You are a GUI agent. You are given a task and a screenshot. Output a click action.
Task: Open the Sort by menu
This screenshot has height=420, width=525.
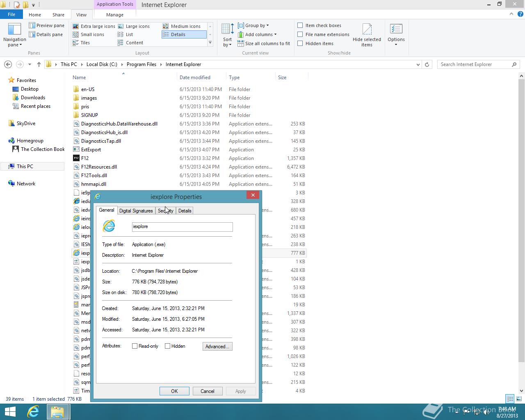[x=228, y=35]
